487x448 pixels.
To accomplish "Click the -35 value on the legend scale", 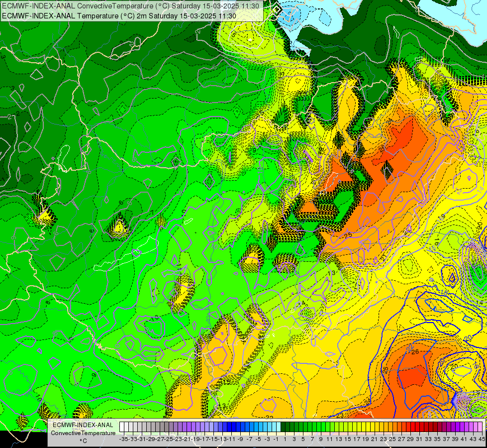I will 124,439.
